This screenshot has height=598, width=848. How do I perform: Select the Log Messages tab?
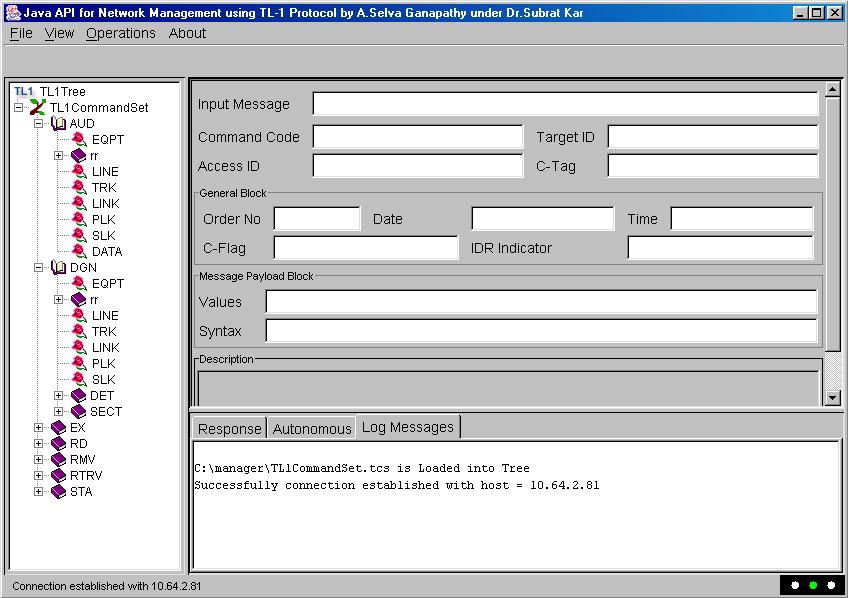click(x=408, y=427)
